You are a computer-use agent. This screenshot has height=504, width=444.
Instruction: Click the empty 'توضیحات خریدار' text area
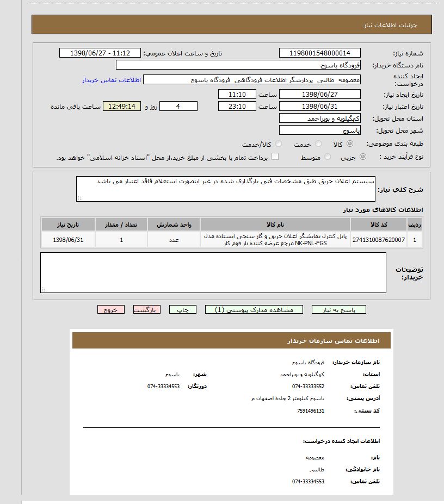pyautogui.click(x=213, y=272)
